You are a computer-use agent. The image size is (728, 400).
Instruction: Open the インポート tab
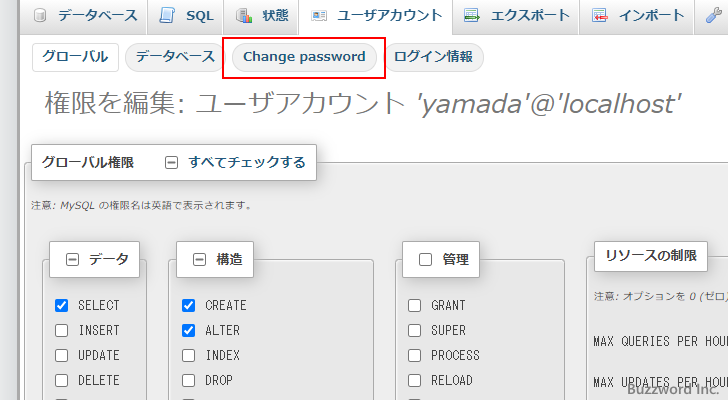click(637, 16)
